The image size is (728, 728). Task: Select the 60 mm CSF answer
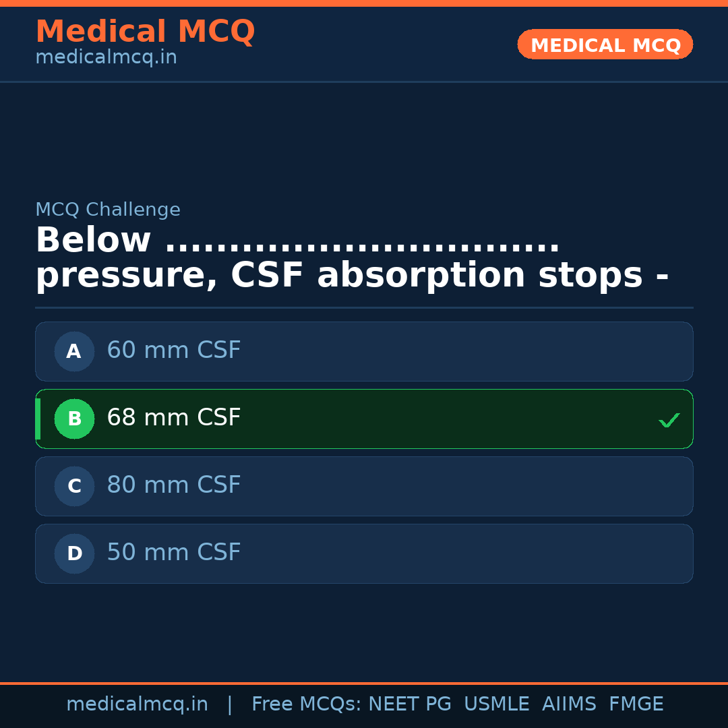174,351
